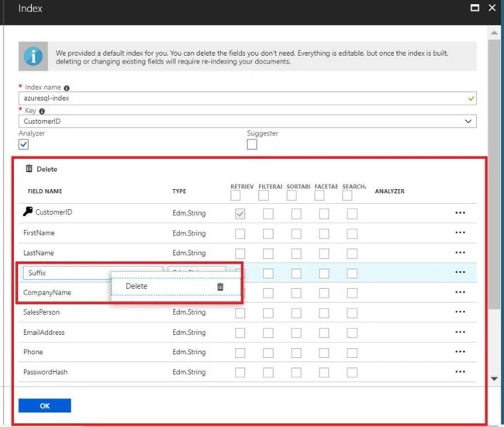The height and width of the screenshot is (427, 504).
Task: Select the CompanyName field name
Action: 47,293
